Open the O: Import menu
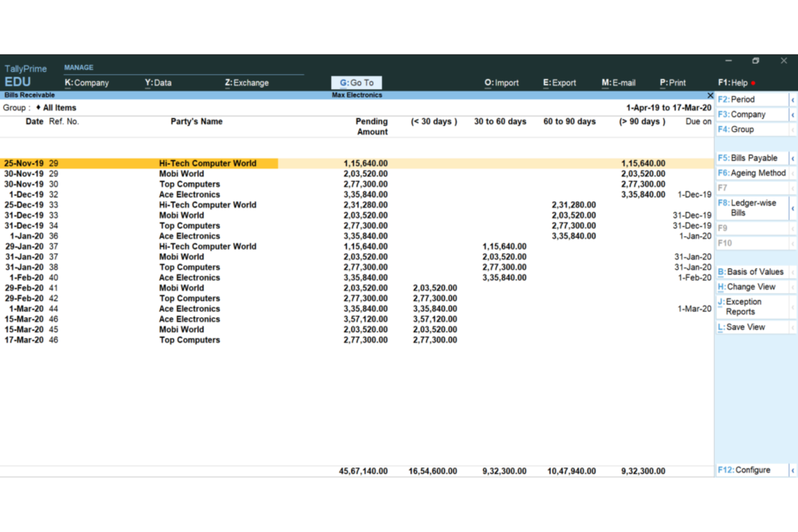 [x=501, y=82]
